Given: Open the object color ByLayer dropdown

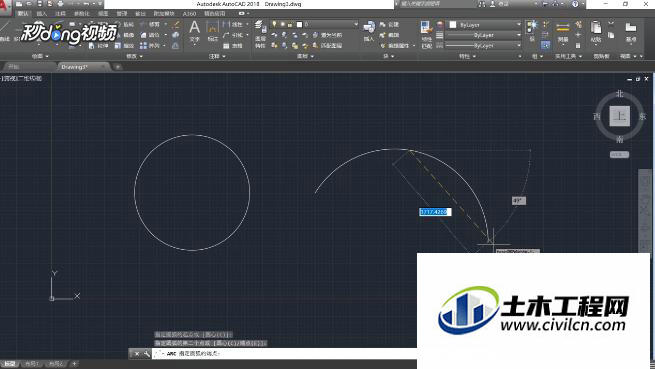Looking at the screenshot, I should [x=518, y=25].
